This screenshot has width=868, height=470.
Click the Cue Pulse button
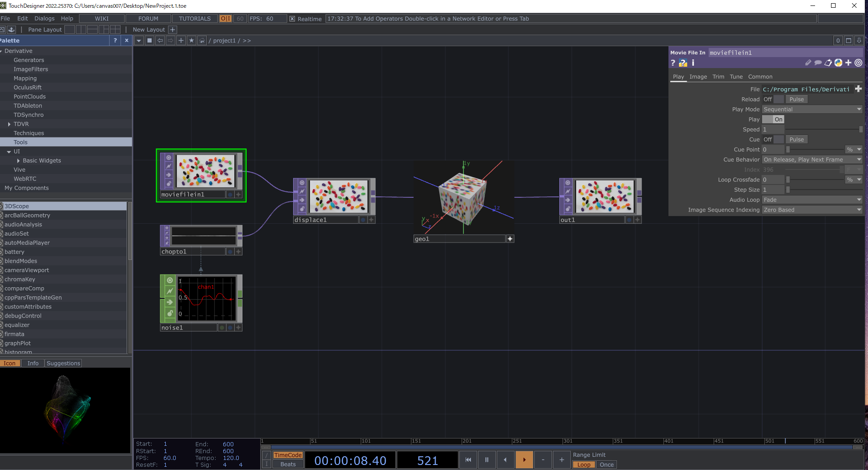point(797,139)
